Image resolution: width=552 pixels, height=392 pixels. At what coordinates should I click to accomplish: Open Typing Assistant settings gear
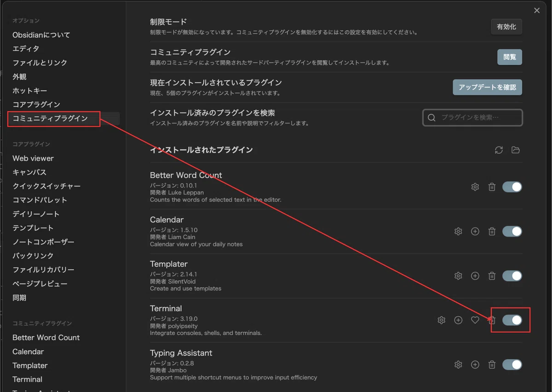458,365
